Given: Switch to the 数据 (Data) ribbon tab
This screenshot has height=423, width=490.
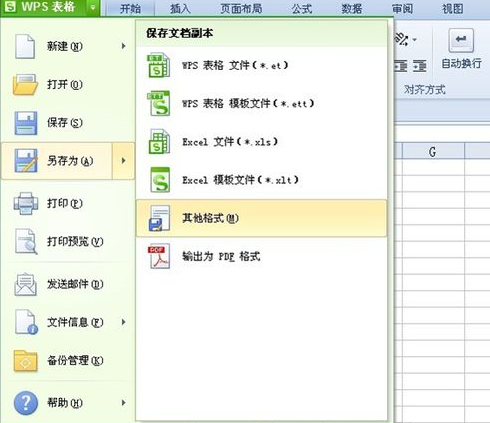Looking at the screenshot, I should point(352,8).
